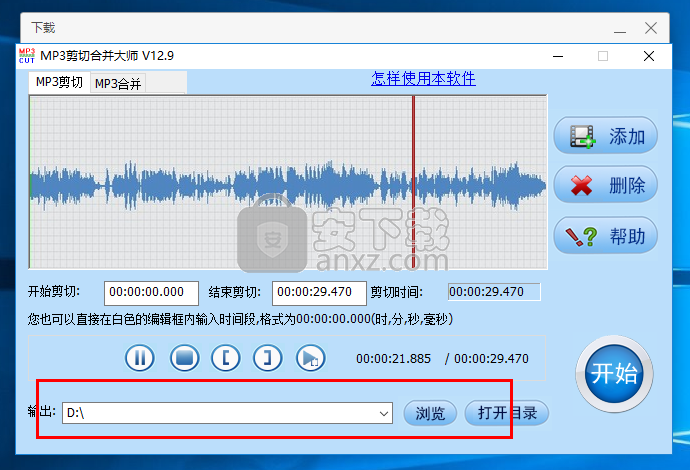Switch to the MP3合并 tab
The width and height of the screenshot is (690, 470).
(118, 84)
